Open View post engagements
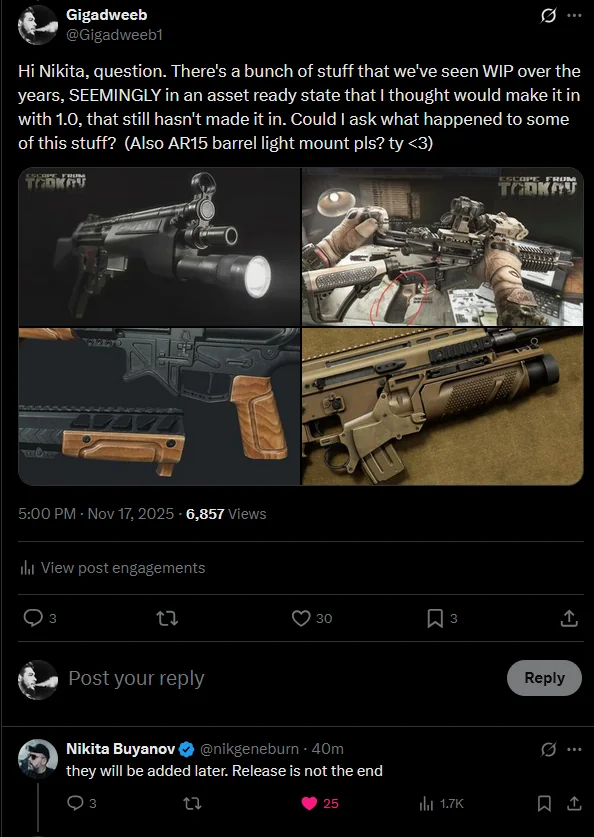The image size is (594, 837). point(113,568)
